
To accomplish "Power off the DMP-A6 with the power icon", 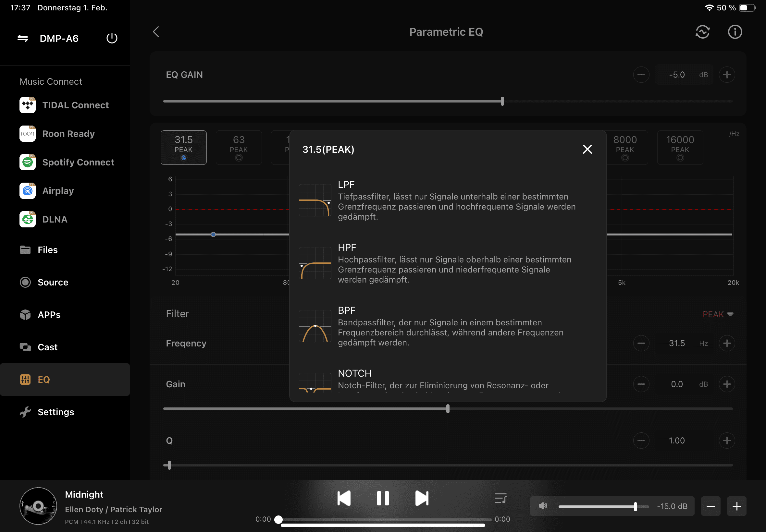I will point(112,38).
